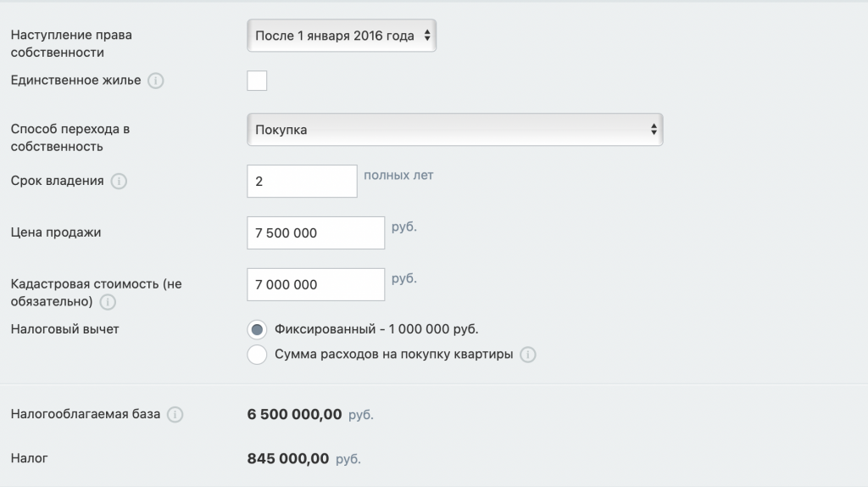Click the Сумма расходов на покупку квартиры label
The image size is (868, 487).
tap(394, 355)
